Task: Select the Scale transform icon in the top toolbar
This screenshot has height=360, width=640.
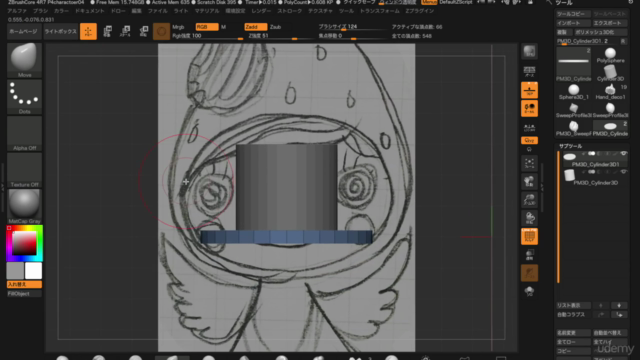Action: click(125, 31)
